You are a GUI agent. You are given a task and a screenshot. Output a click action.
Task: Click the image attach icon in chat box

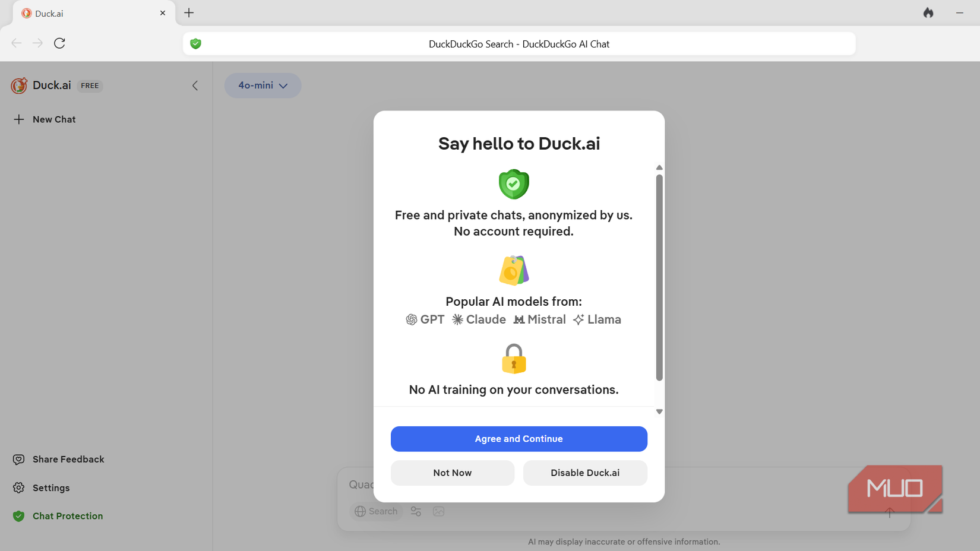click(439, 511)
